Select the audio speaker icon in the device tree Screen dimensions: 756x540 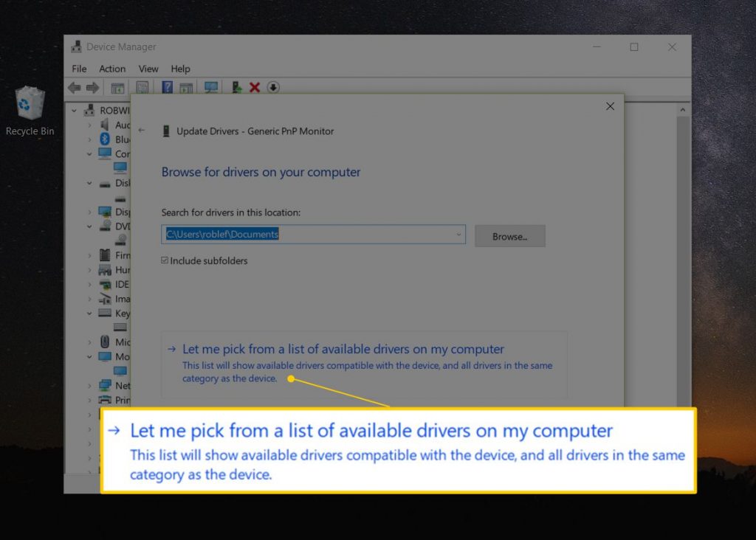pyautogui.click(x=105, y=125)
